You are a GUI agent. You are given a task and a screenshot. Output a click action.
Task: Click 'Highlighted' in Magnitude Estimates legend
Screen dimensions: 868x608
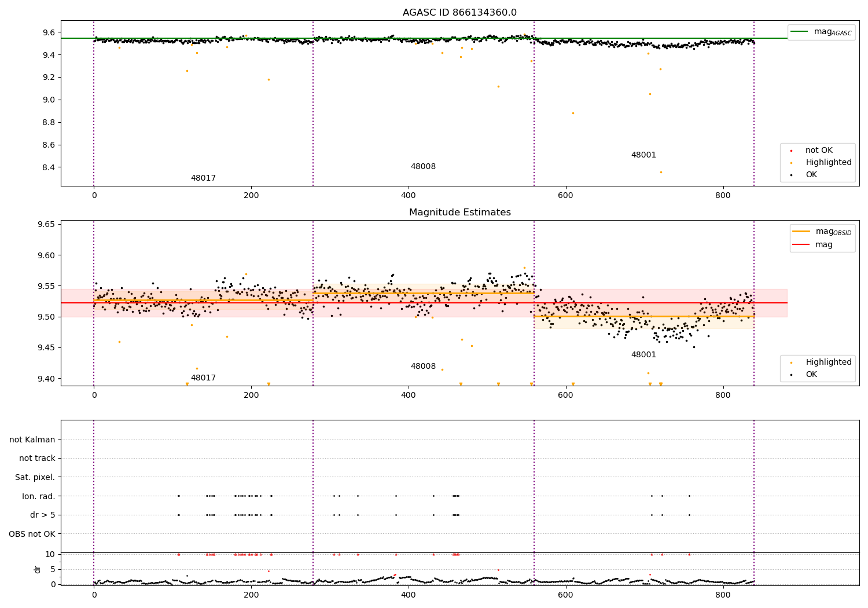point(828,362)
